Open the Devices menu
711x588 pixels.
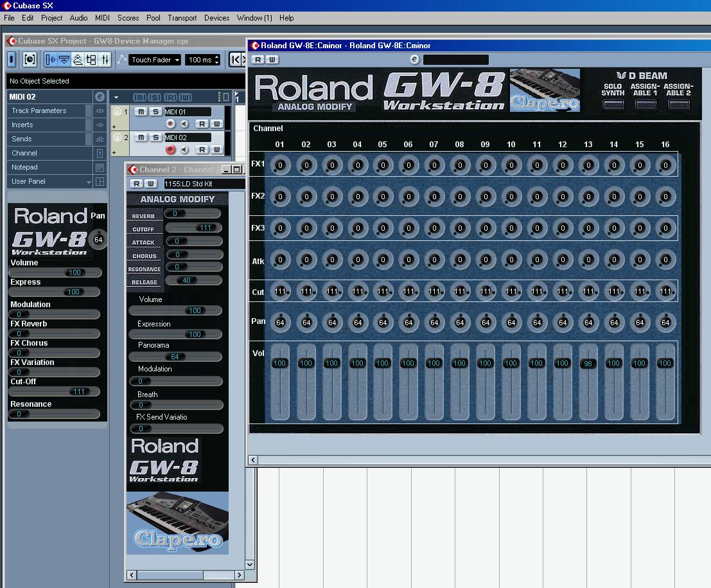[216, 18]
